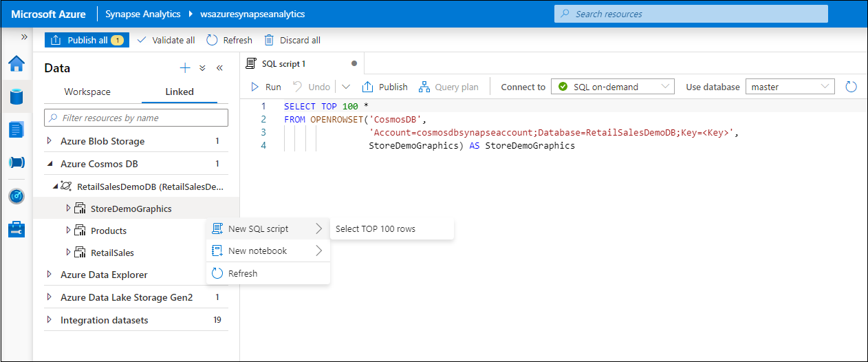Expand the Azure Blob Storage node
The image size is (868, 362).
coord(50,141)
